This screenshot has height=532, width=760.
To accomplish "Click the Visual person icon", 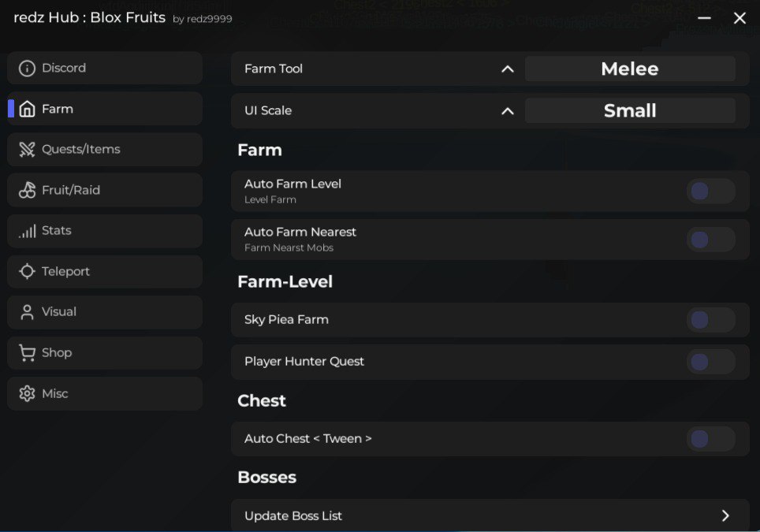I will pos(28,312).
